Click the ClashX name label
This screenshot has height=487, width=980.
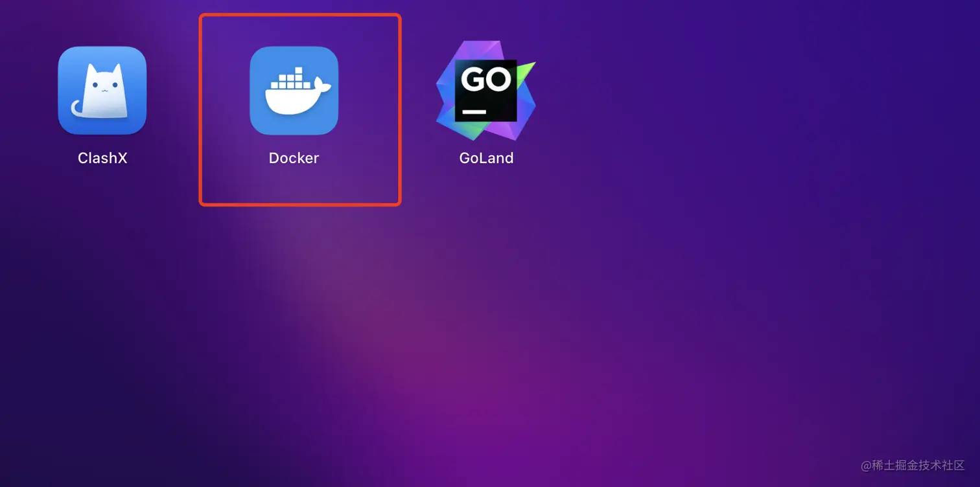pos(102,158)
